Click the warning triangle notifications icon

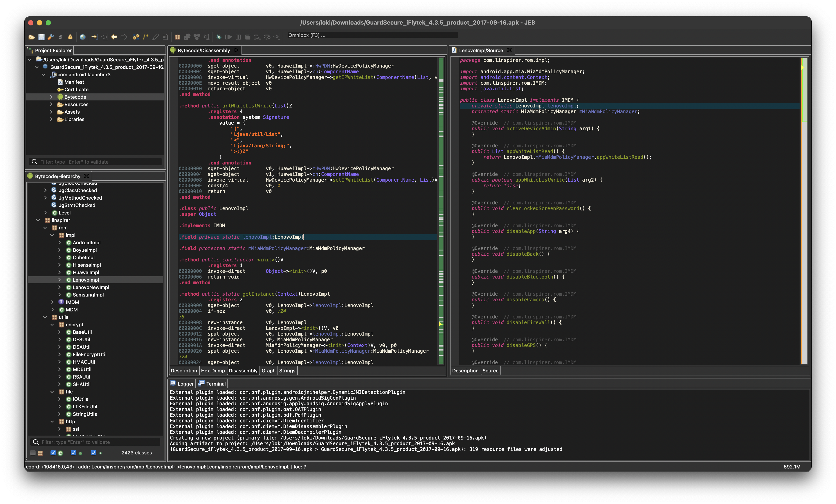(70, 37)
